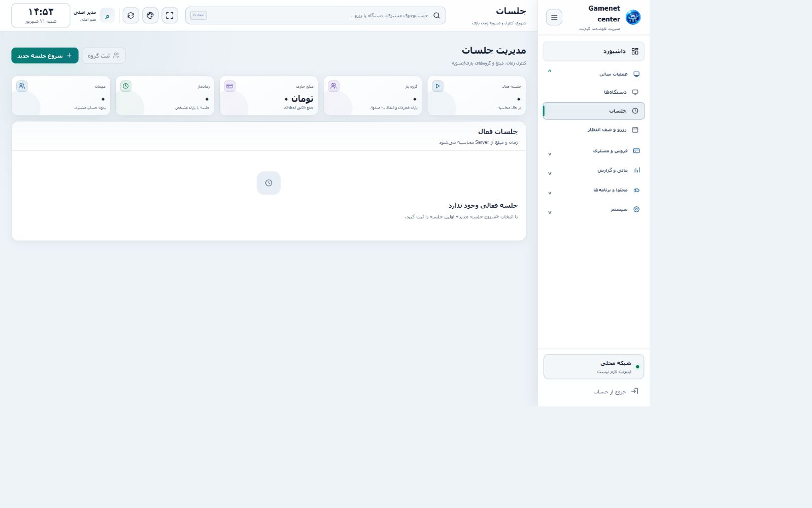This screenshot has width=812, height=508.
Task: Select the جلسات menu item
Action: (x=594, y=111)
